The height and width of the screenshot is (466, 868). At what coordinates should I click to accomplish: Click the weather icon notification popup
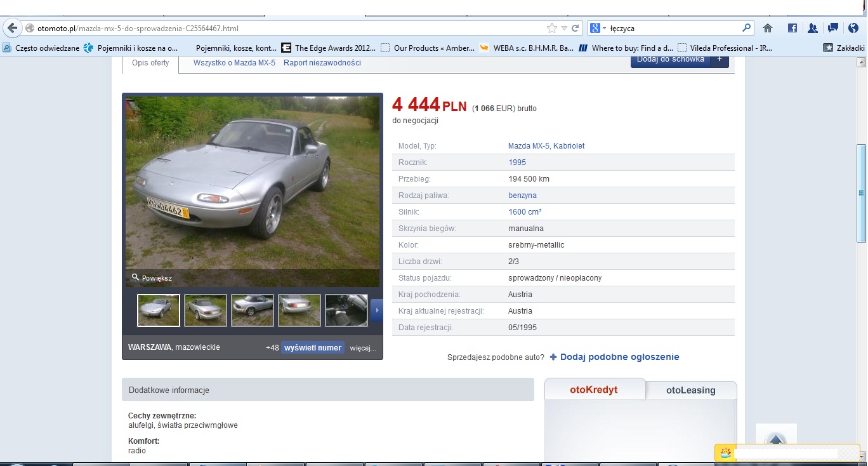[725, 453]
